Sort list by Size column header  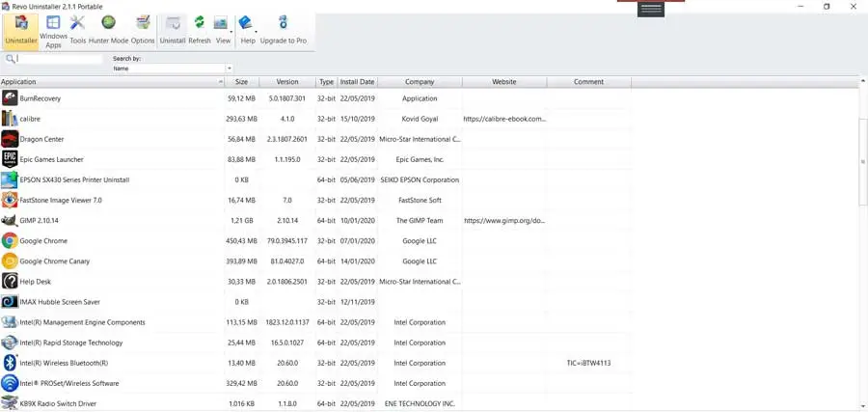[241, 82]
